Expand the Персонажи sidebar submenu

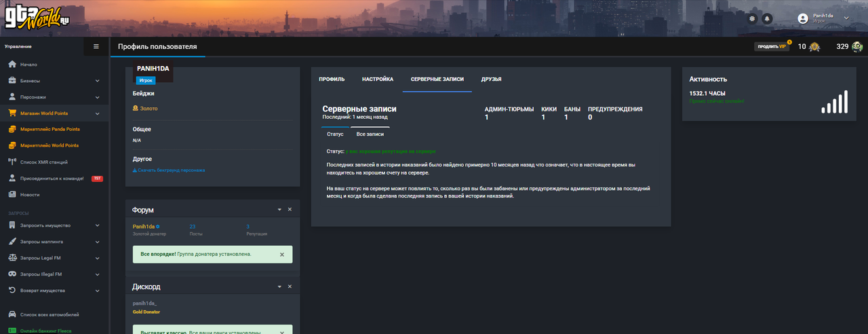[97, 97]
